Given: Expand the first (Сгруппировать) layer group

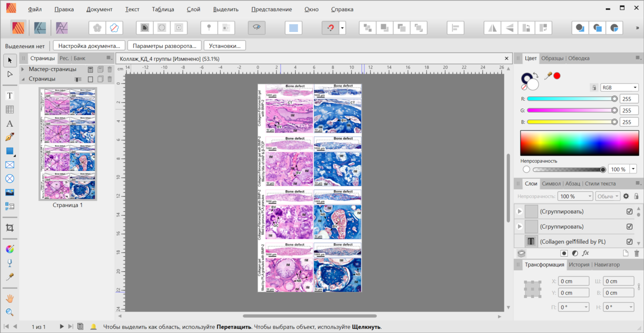Looking at the screenshot, I should [x=519, y=212].
